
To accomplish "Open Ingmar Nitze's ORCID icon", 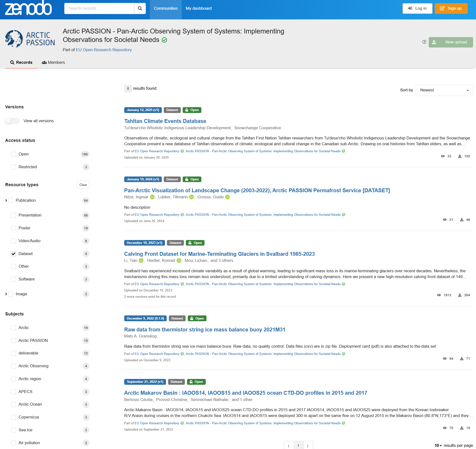I will click(152, 197).
